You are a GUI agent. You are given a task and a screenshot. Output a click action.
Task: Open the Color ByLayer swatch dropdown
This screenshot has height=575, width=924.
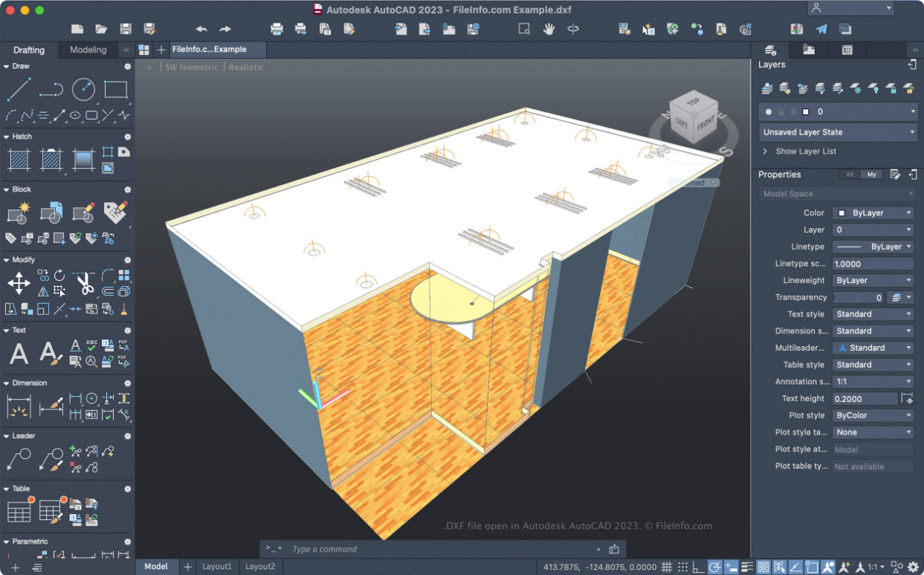tap(873, 213)
